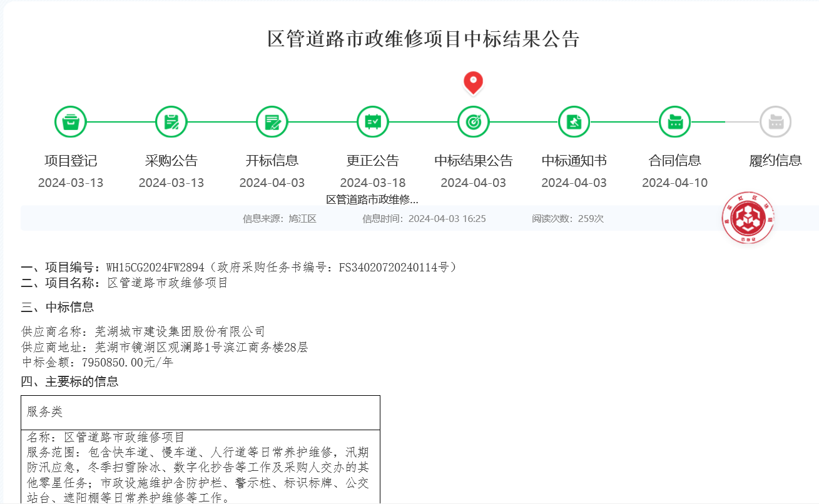Image resolution: width=819 pixels, height=504 pixels.
Task: Click the greyed-out 履约信息 icon
Action: tap(776, 122)
